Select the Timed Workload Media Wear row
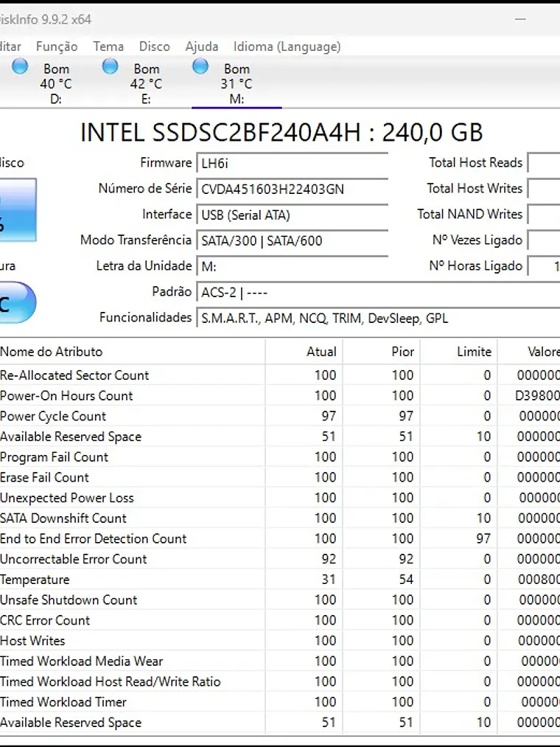 [280, 661]
